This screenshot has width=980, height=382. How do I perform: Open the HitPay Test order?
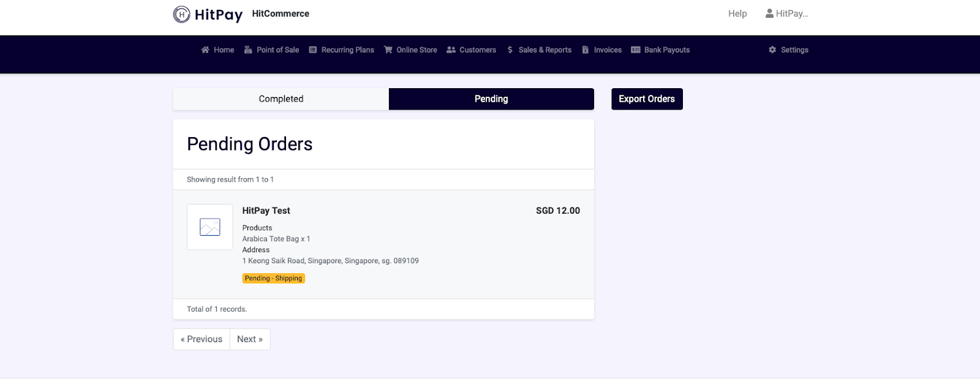pyautogui.click(x=266, y=211)
